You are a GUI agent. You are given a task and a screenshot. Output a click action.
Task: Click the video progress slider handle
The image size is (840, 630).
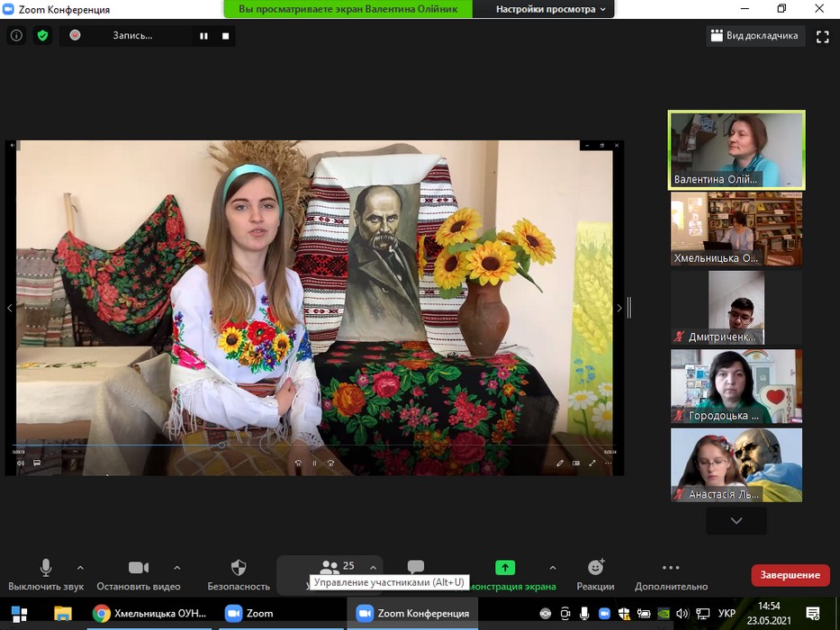[x=221, y=445]
